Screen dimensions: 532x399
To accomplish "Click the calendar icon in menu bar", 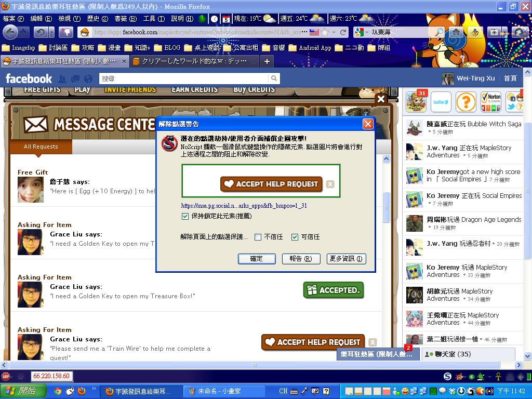I will [x=226, y=19].
